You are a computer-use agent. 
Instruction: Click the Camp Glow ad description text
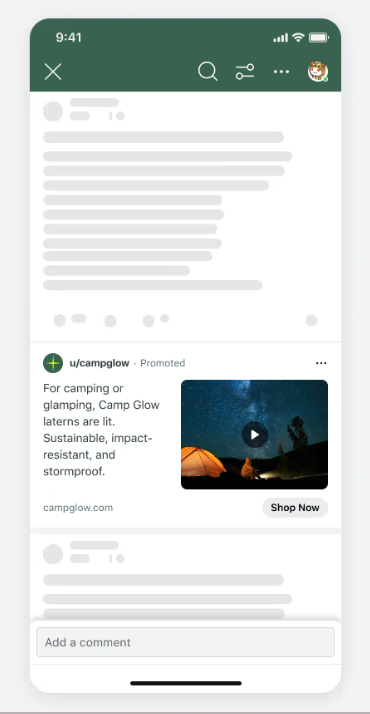click(102, 430)
